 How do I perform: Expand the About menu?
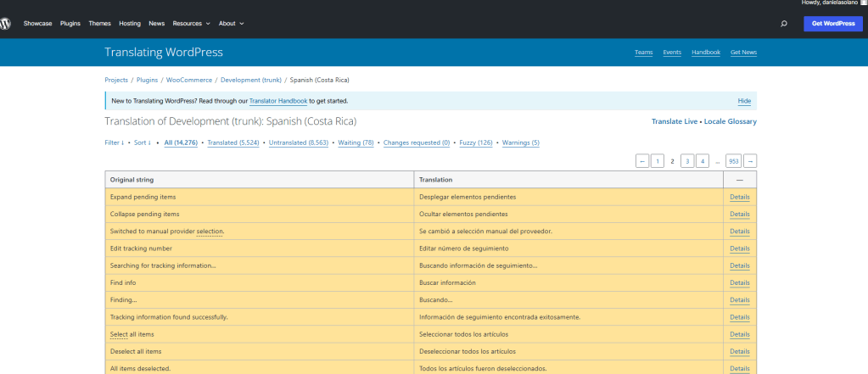(231, 24)
